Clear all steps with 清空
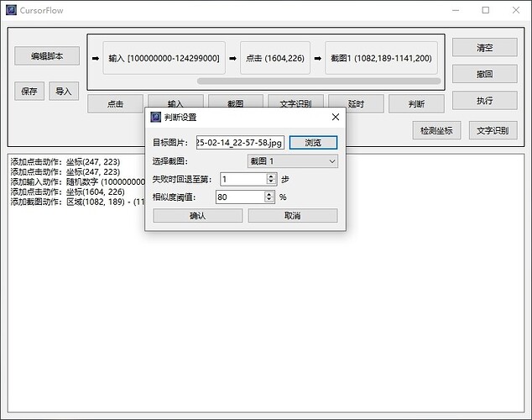532x420 pixels. pyautogui.click(x=484, y=48)
